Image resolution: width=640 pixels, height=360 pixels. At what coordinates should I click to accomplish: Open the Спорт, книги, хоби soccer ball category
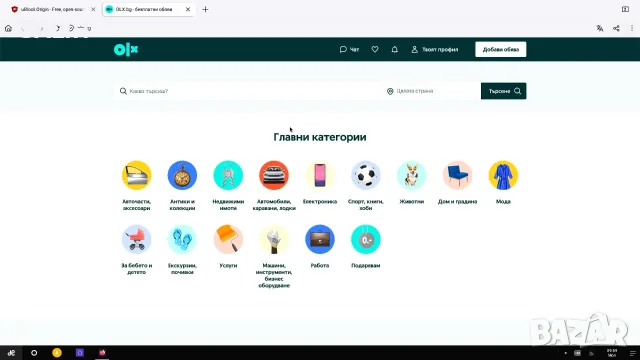[366, 185]
